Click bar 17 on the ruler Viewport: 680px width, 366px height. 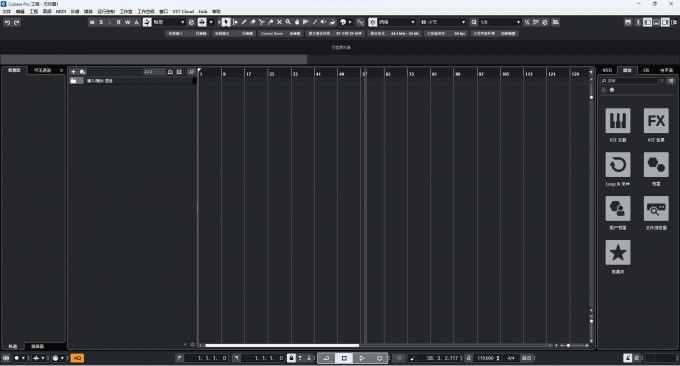248,74
